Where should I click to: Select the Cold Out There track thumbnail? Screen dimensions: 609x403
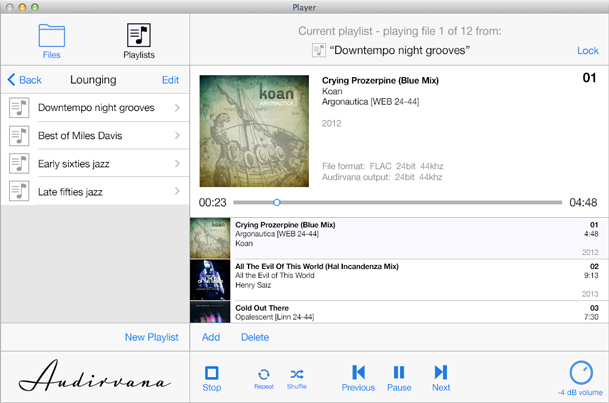210,312
